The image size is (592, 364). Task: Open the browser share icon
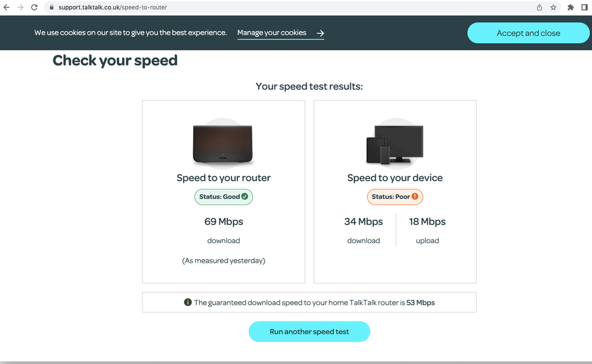pyautogui.click(x=539, y=8)
